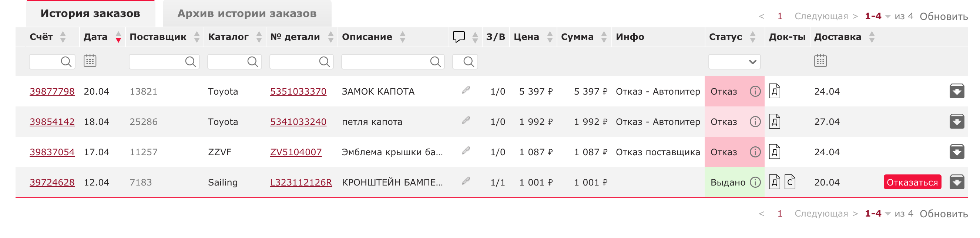The height and width of the screenshot is (238, 980).
Task: Switch to Архив истории заказов tab
Action: 247,13
